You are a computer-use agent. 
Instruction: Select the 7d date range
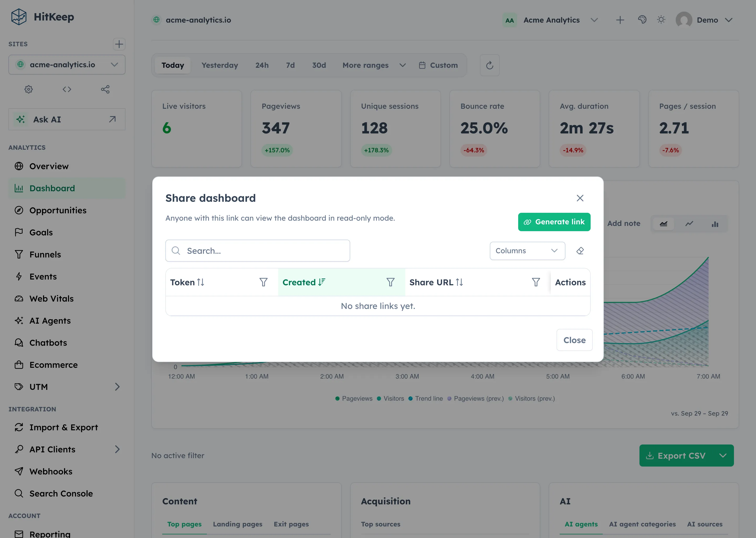[290, 65]
